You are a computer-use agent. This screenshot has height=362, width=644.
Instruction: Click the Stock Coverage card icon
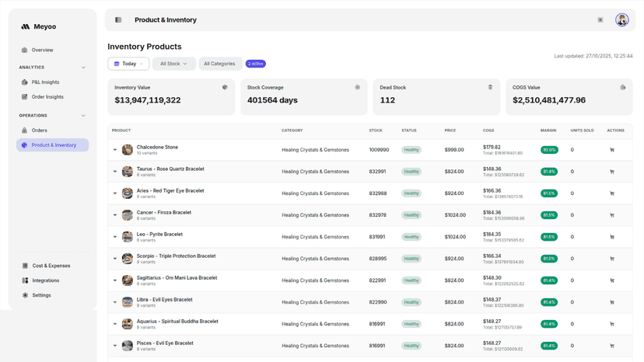point(357,88)
